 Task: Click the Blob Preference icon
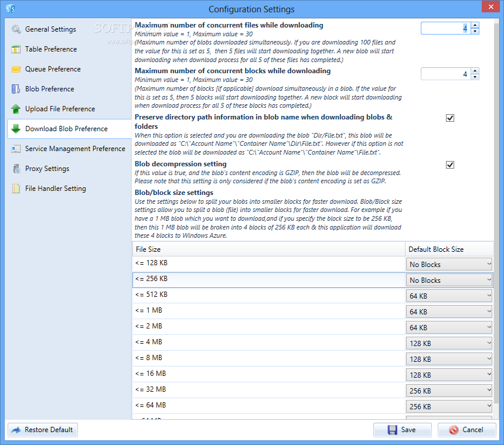click(x=16, y=89)
